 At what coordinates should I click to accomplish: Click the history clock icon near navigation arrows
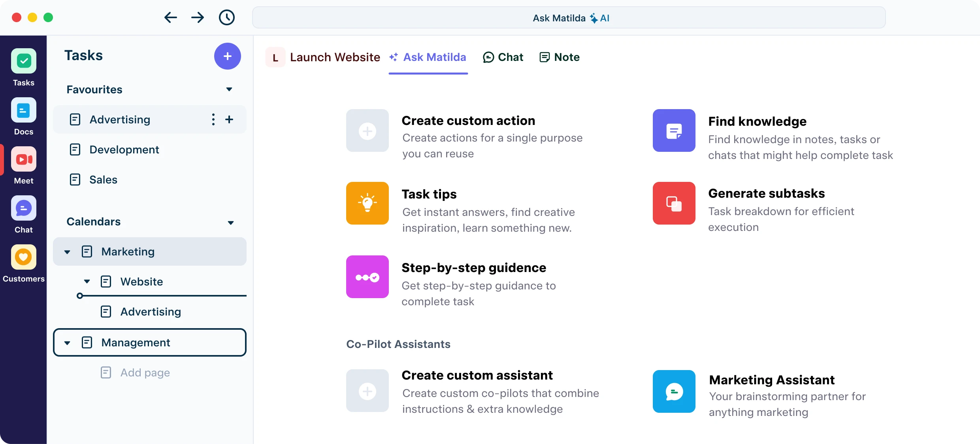point(227,17)
